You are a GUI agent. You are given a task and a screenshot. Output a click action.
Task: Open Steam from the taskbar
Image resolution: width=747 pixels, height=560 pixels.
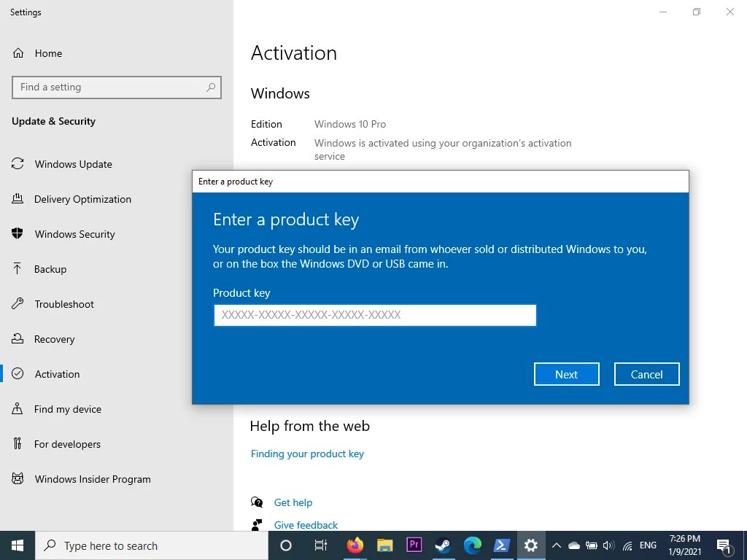coord(443,545)
